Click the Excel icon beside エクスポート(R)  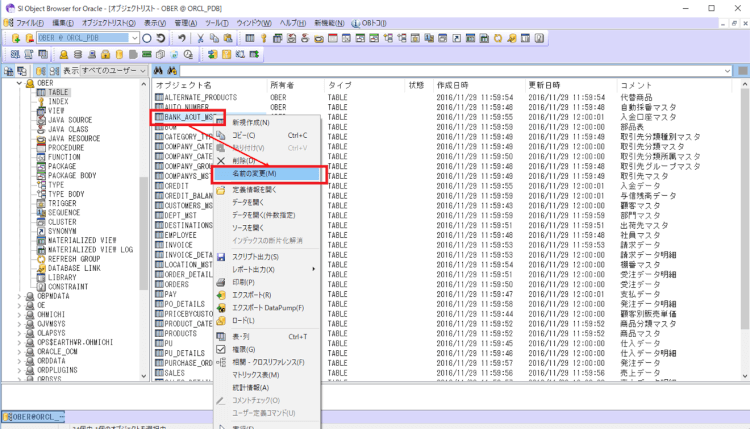pyautogui.click(x=221, y=295)
